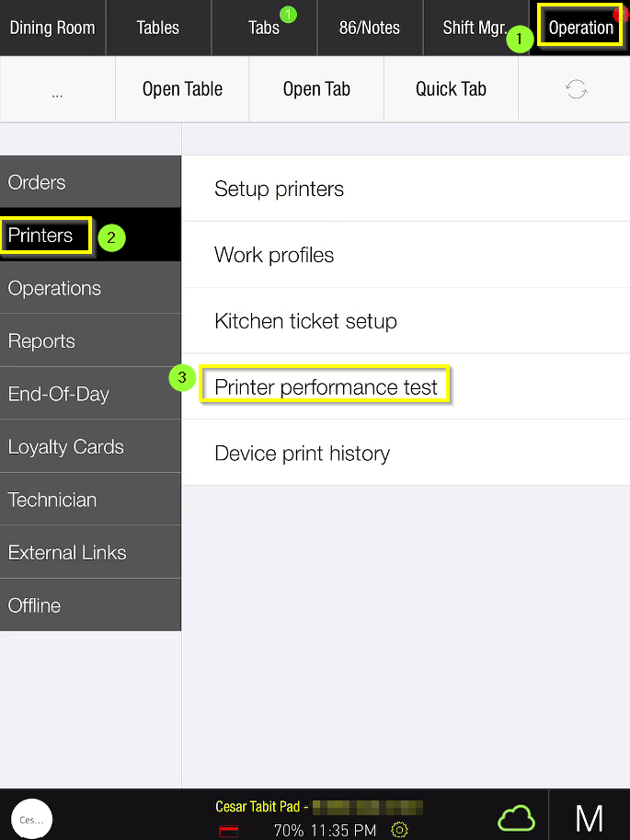The width and height of the screenshot is (630, 840).
Task: Select End-Of-Day in the sidebar
Action: [59, 394]
